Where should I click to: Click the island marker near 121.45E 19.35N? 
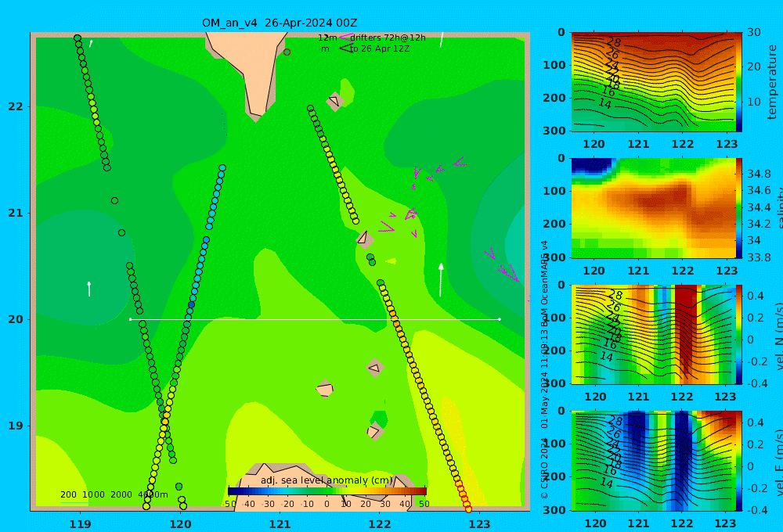(x=325, y=389)
